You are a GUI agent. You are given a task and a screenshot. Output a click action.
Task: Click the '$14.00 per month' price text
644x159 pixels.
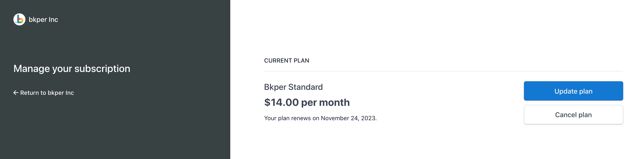(x=307, y=102)
